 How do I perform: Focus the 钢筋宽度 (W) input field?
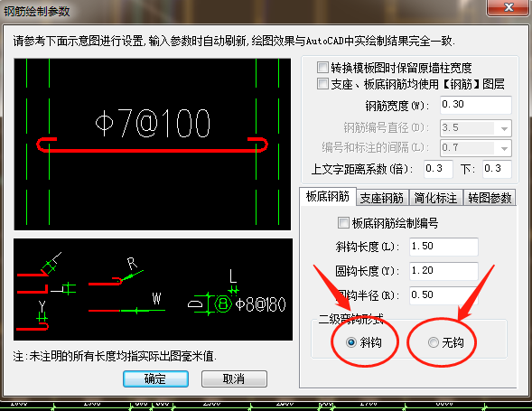click(476, 105)
